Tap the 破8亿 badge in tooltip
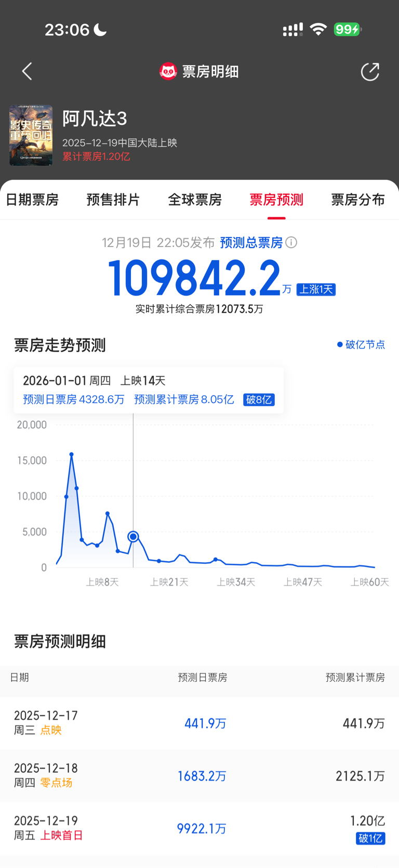This screenshot has height=868, width=399. [x=259, y=399]
